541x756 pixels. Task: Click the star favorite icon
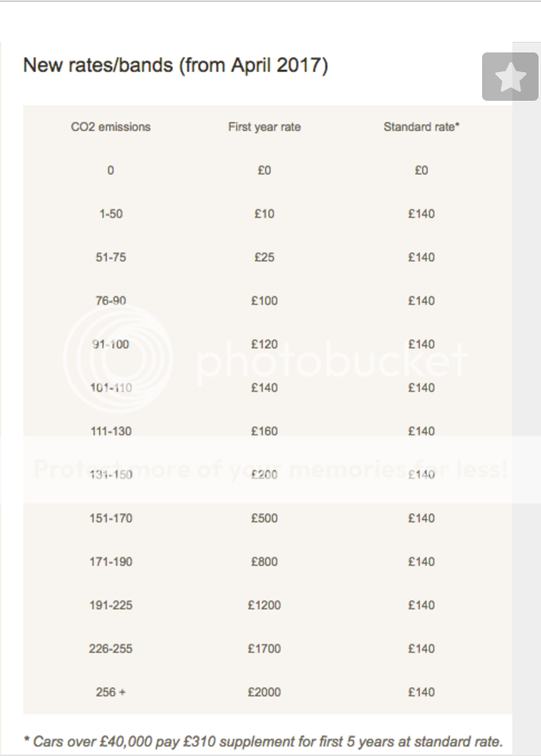tap(510, 77)
